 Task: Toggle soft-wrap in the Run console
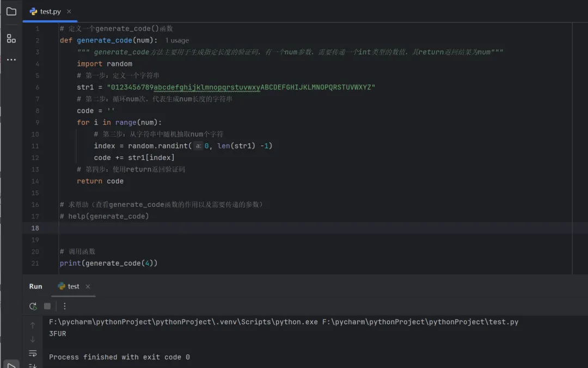33,353
